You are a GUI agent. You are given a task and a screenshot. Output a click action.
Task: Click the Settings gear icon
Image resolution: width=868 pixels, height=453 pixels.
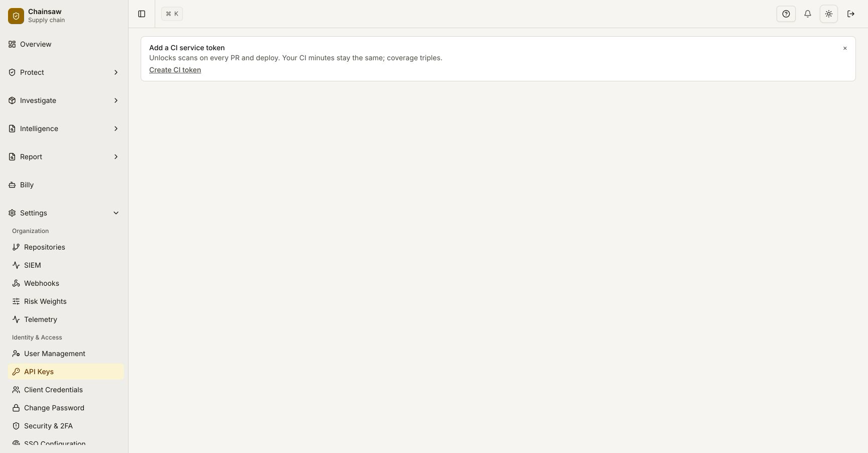(12, 213)
